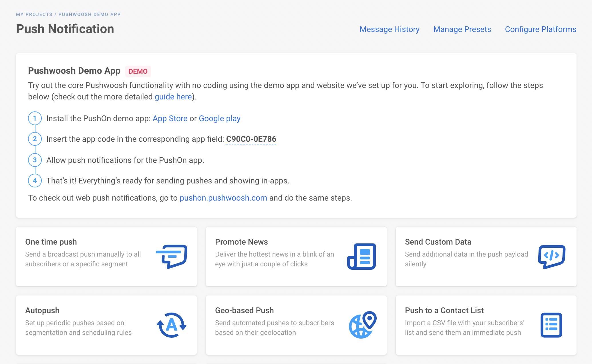
Task: Click the Pushwoosh Demo App heading
Action: [x=74, y=71]
